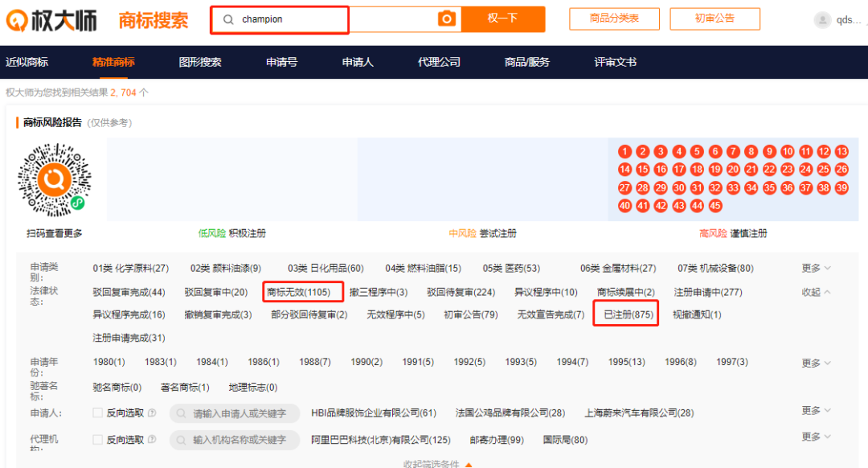The image size is (868, 468).
Task: Filter legal status by 初审公告(79)
Action: click(x=470, y=314)
